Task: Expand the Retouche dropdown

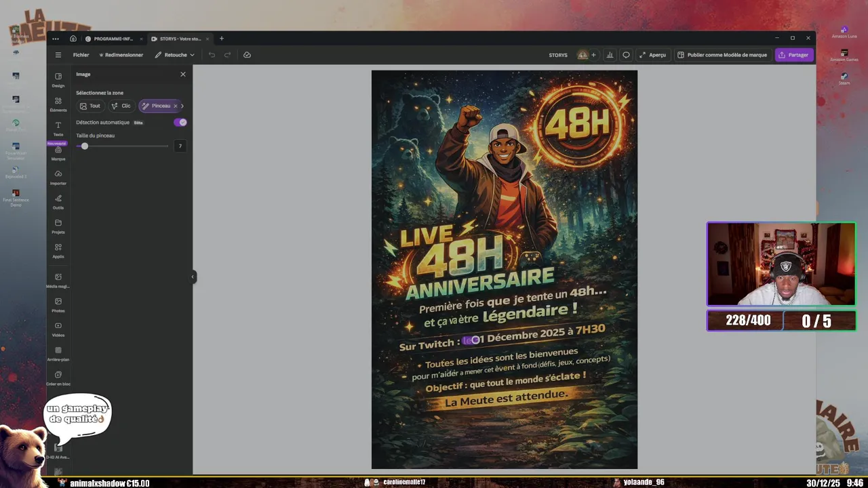Action: coord(174,55)
